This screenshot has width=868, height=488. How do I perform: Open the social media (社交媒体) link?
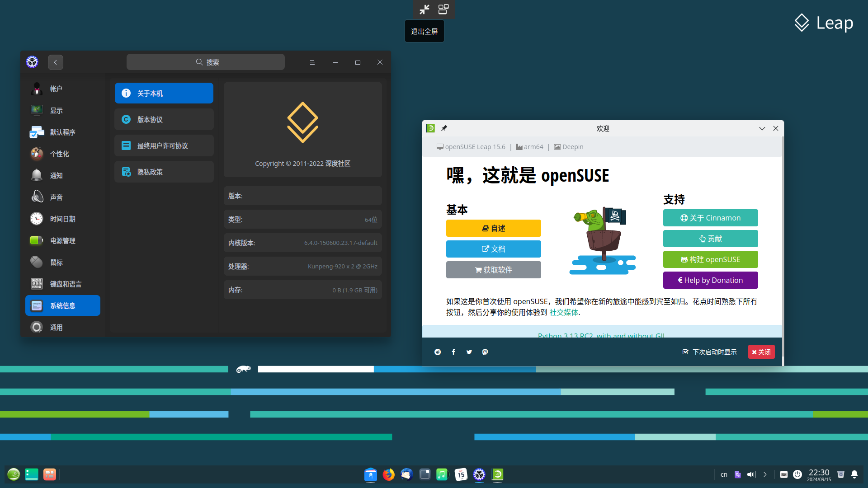click(x=564, y=312)
